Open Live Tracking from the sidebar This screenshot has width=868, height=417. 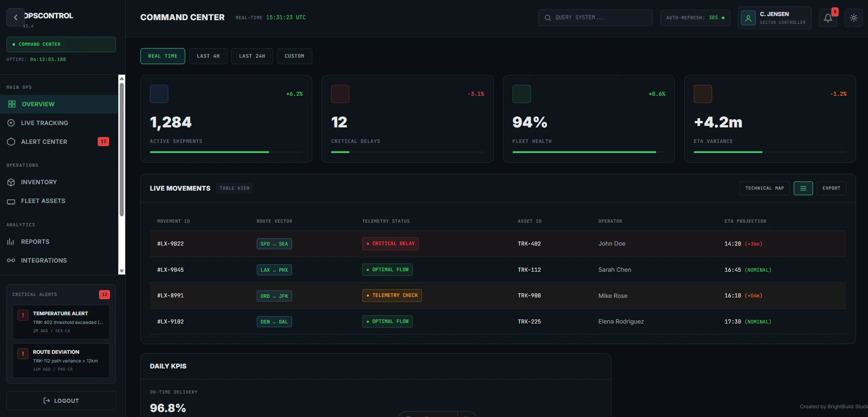(44, 123)
